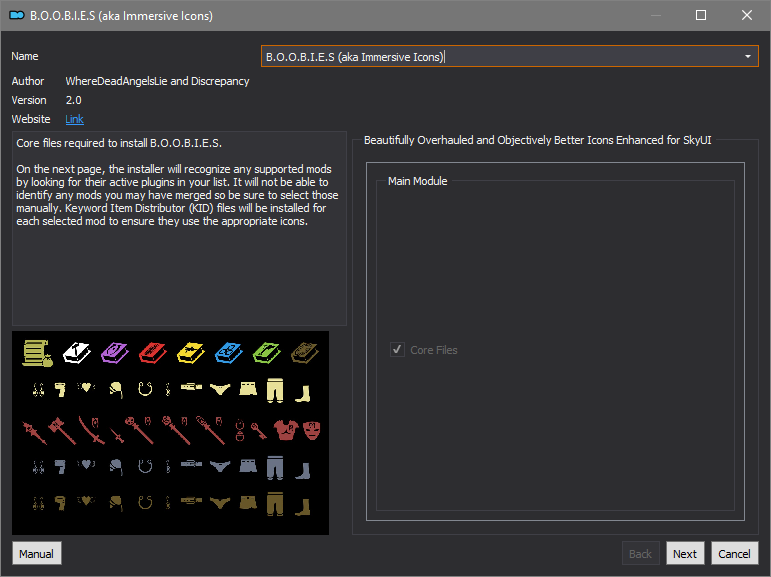
Task: Close the installer window
Action: (747, 15)
